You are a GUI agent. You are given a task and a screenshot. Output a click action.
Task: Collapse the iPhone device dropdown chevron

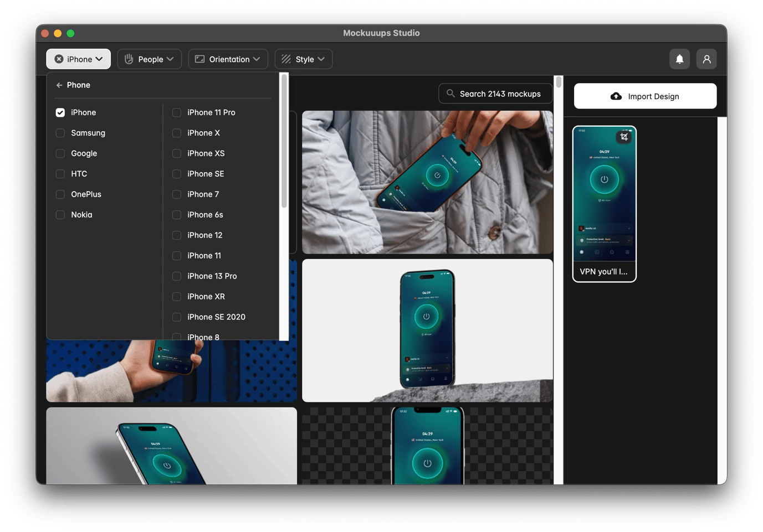(x=99, y=59)
